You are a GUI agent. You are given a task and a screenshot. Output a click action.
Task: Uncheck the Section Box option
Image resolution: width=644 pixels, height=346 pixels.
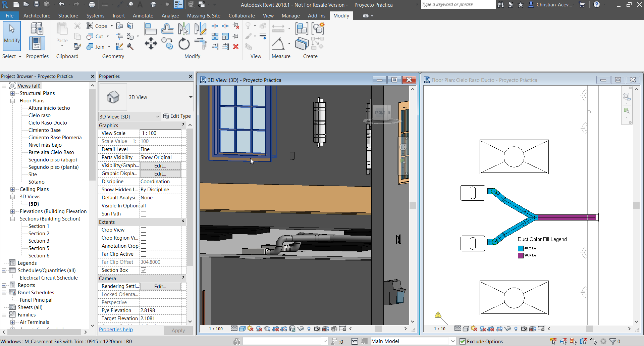point(144,270)
